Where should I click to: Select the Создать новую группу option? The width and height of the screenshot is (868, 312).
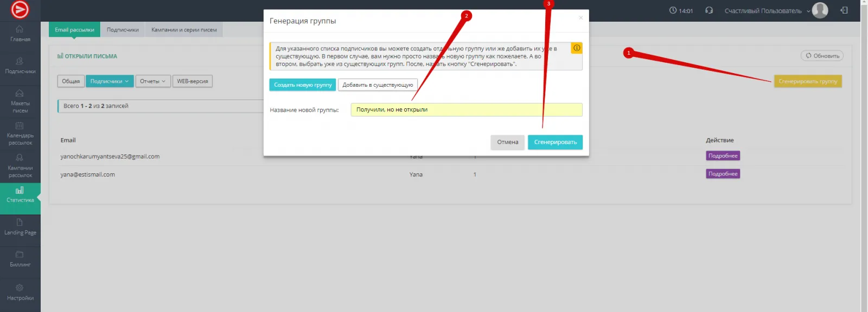[303, 85]
